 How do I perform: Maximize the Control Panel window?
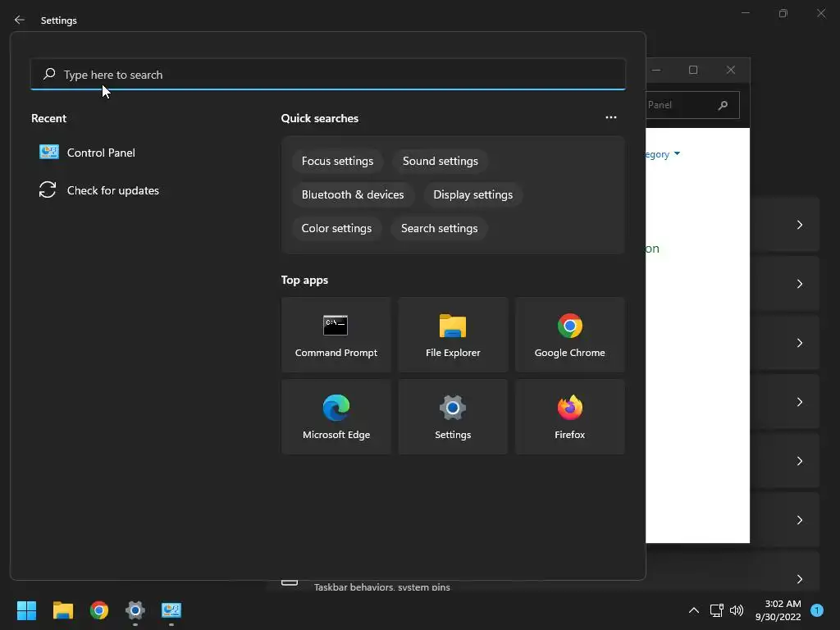pos(693,71)
